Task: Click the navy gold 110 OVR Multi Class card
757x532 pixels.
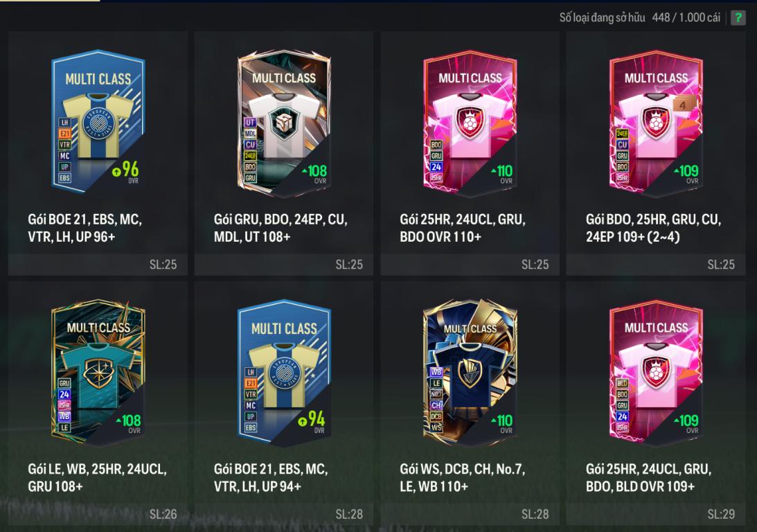Action: click(x=470, y=372)
